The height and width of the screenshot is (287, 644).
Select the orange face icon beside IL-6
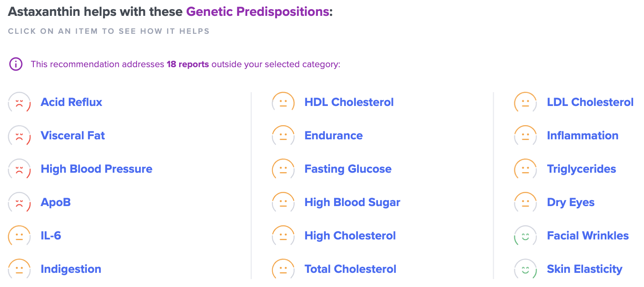19,236
